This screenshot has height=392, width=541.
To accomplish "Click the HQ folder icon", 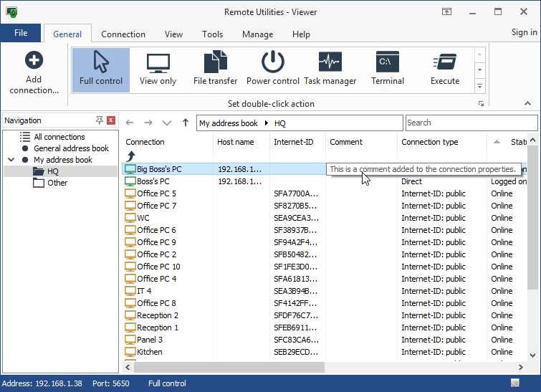I will [x=38, y=171].
